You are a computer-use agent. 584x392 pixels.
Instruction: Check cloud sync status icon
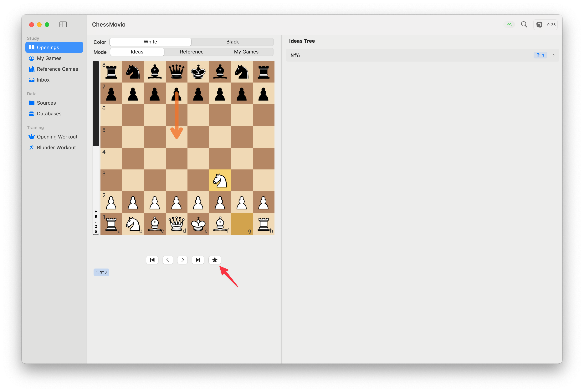coord(509,24)
